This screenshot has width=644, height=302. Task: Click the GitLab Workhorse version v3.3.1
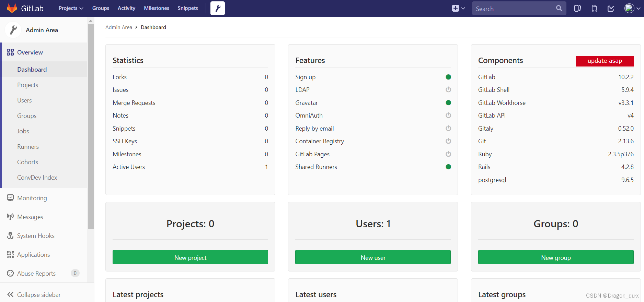[x=626, y=102]
